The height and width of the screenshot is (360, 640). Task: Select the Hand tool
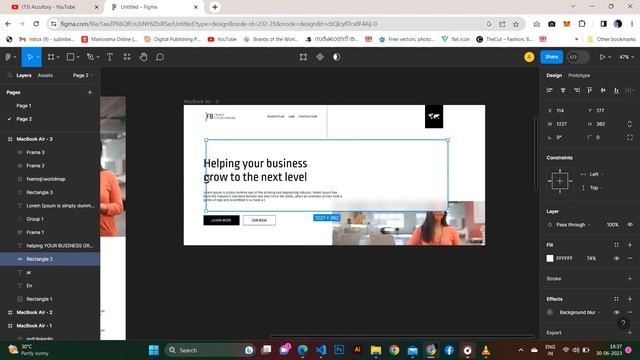tap(143, 57)
